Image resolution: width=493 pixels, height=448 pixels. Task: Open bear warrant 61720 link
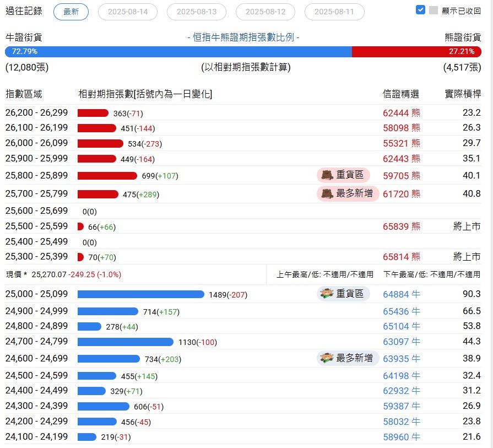[x=402, y=194]
